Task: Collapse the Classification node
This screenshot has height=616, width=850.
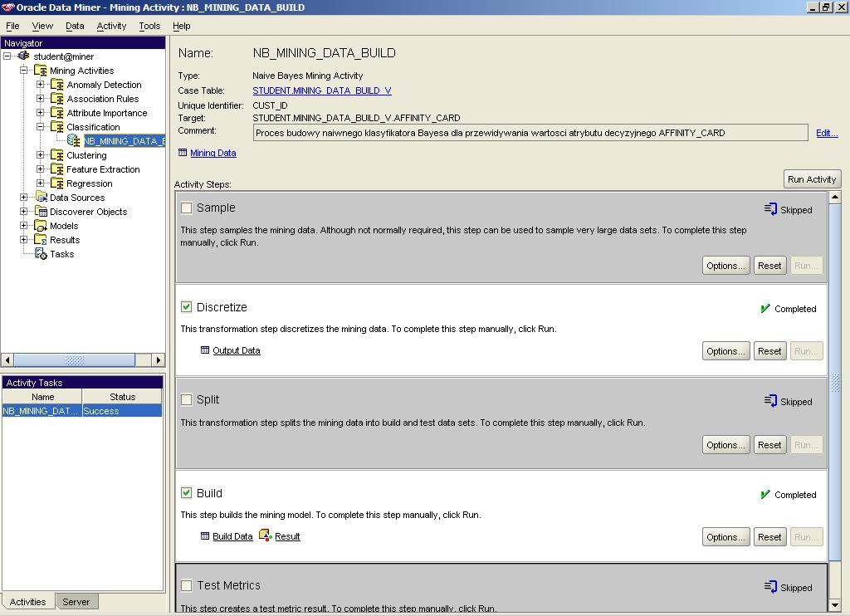Action: pyautogui.click(x=40, y=126)
